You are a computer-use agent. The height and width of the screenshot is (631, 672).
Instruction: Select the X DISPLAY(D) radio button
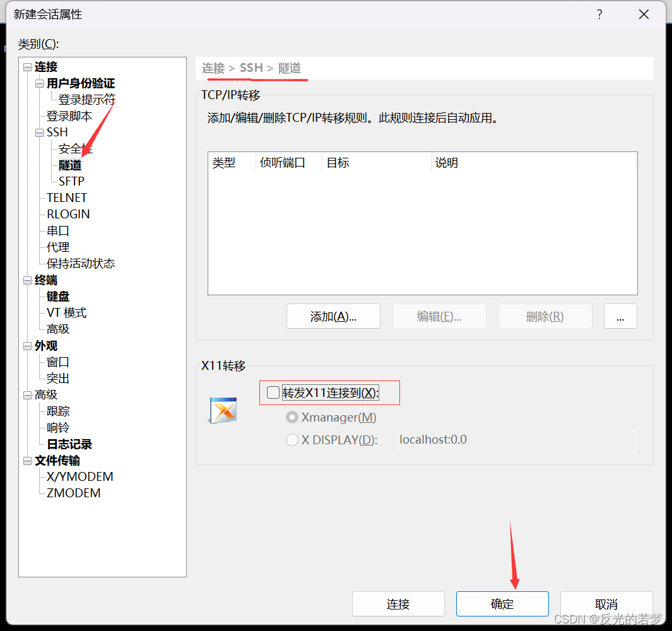coord(292,440)
